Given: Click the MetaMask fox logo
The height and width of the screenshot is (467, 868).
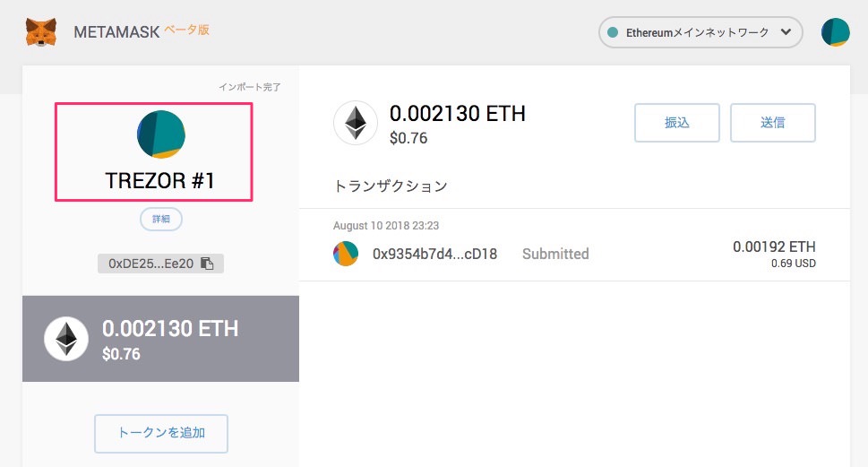Looking at the screenshot, I should pos(40,32).
